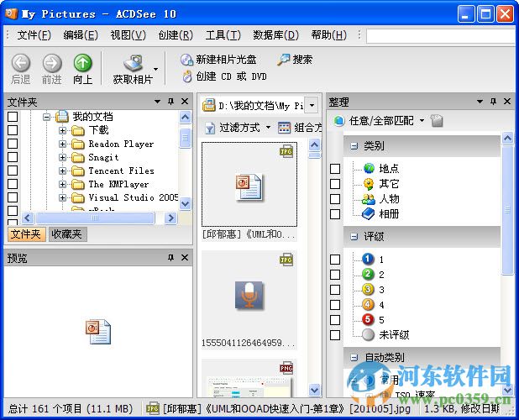
Task: Check the 人物 category checkbox
Action: click(335, 199)
